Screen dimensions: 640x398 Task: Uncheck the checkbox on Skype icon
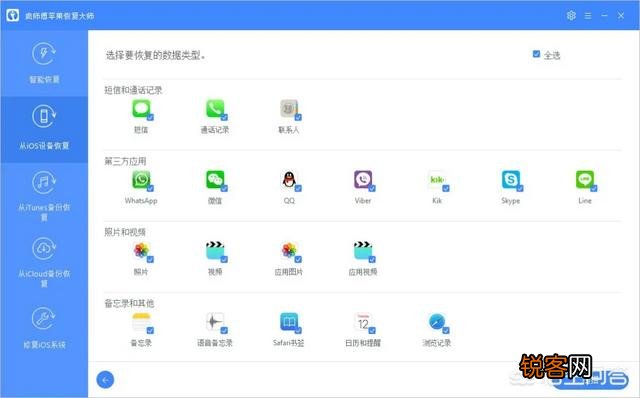pyautogui.click(x=520, y=188)
